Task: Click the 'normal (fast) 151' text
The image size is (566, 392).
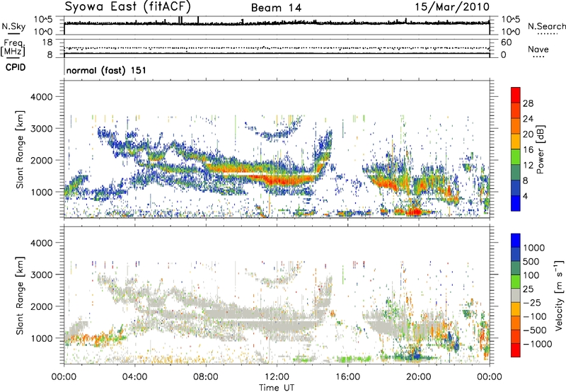Action: (107, 70)
